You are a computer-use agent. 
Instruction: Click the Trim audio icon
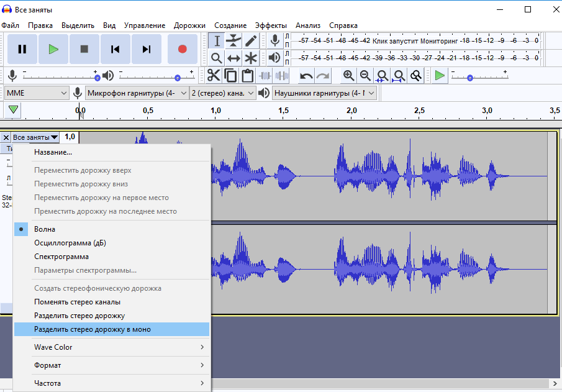coord(265,76)
